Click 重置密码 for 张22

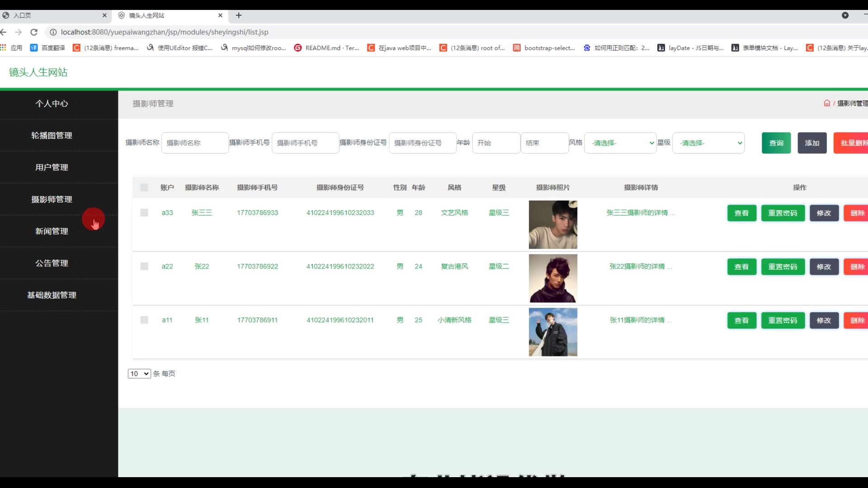[x=783, y=267]
